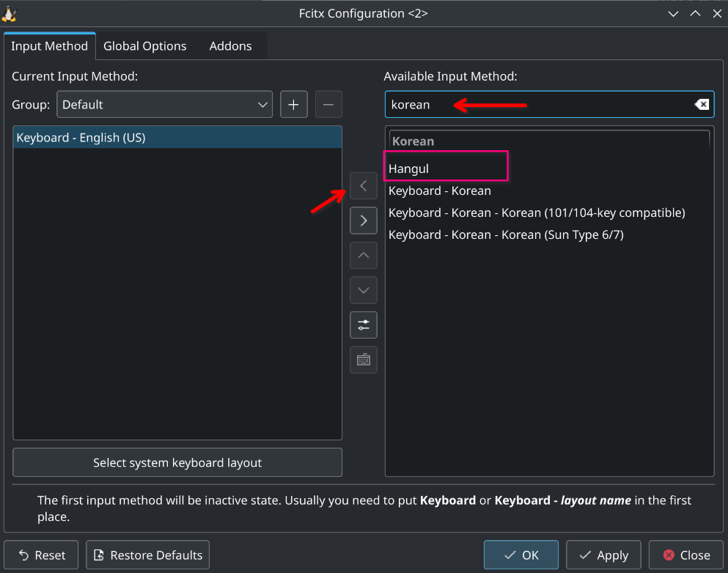Click the Fcitx penguin window icon

(x=10, y=13)
